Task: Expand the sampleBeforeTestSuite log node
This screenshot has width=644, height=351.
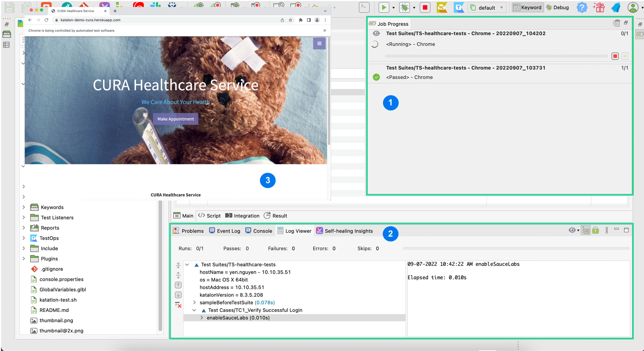Action: (x=194, y=302)
